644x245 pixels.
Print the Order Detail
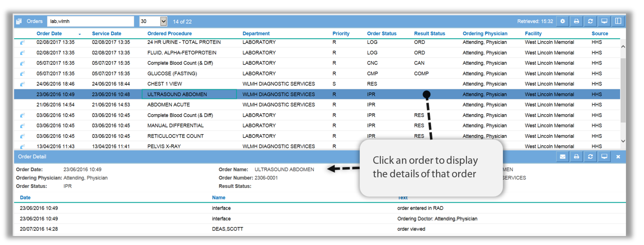576,157
